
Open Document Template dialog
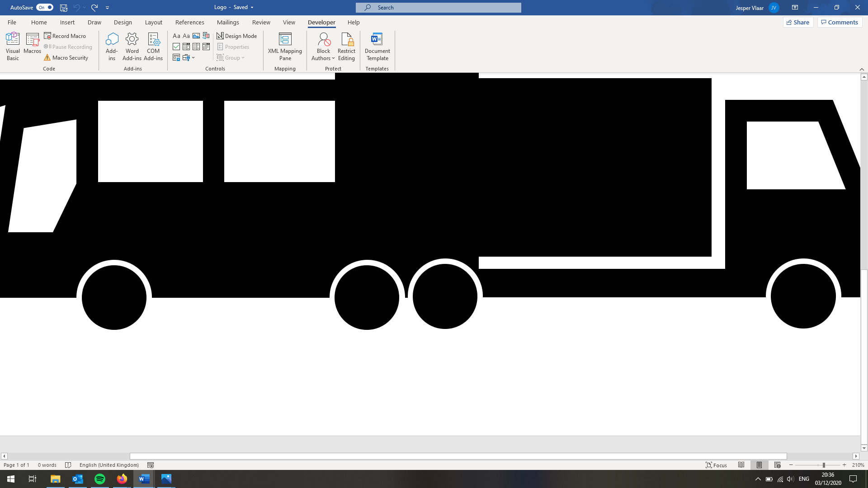377,47
